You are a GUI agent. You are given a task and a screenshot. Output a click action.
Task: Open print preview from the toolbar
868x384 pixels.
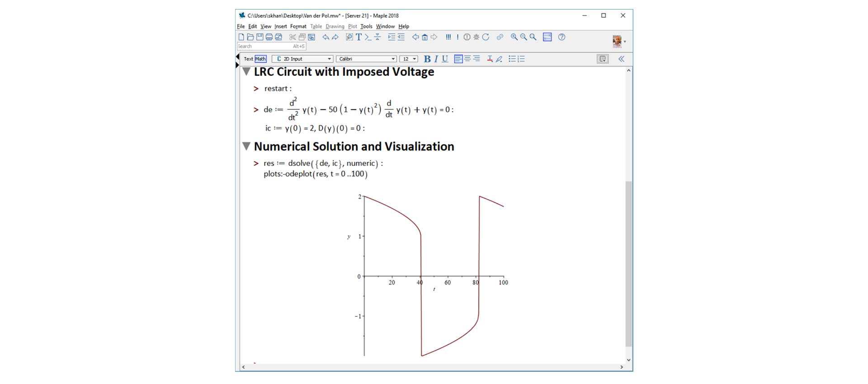pyautogui.click(x=278, y=37)
